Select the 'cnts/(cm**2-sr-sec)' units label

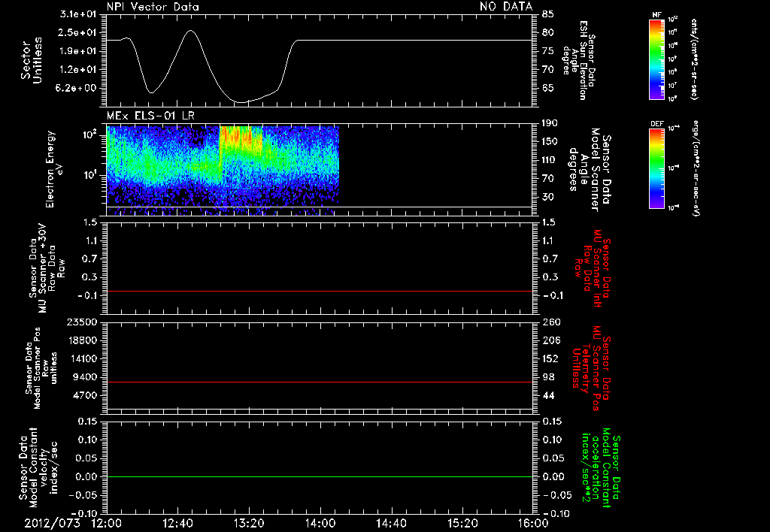click(x=694, y=59)
